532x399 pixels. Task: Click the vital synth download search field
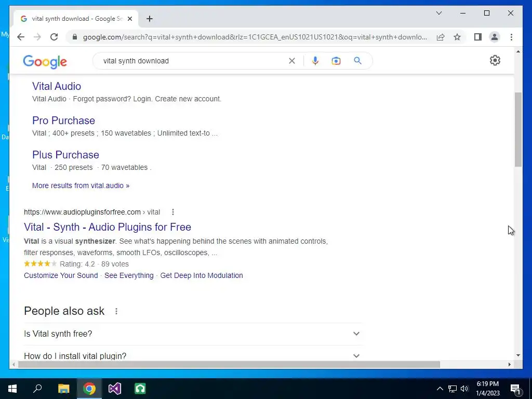point(193,61)
